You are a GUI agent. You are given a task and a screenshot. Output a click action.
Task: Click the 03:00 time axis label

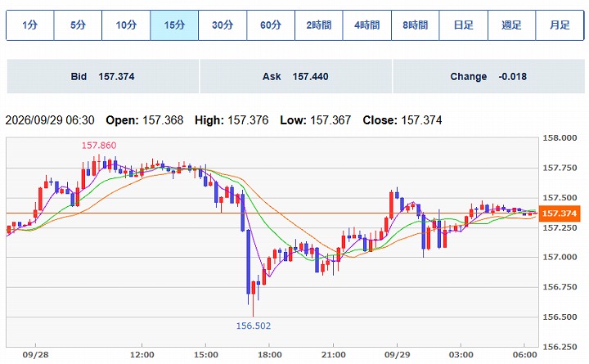point(461,355)
